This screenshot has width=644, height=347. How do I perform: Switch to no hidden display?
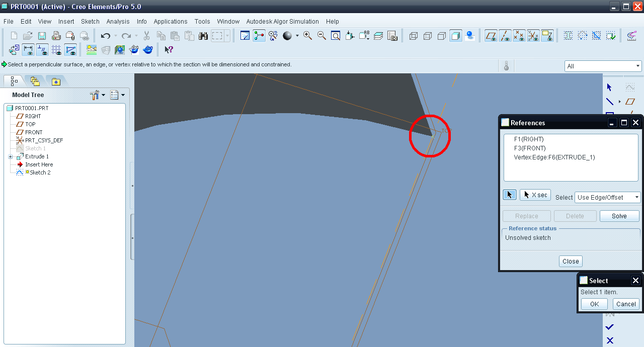click(x=442, y=36)
